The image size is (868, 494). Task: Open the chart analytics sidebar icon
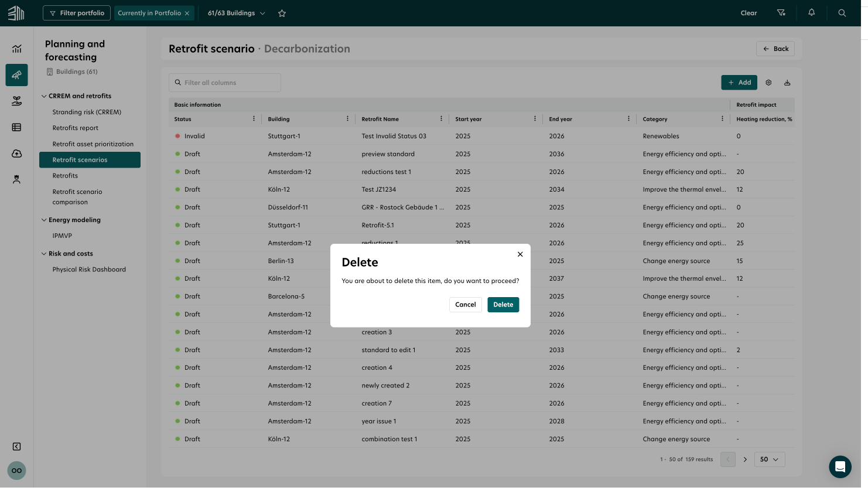pos(17,49)
